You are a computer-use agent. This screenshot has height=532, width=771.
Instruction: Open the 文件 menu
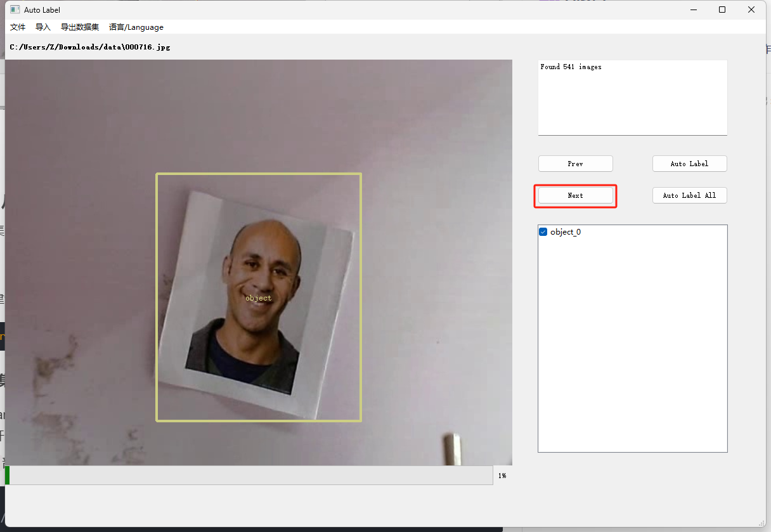[18, 27]
